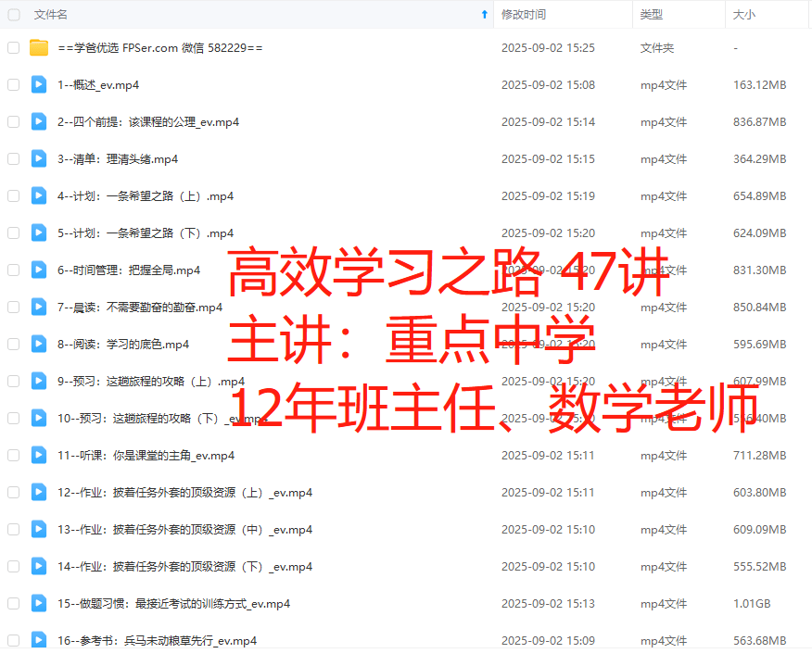Screen dimensions: 812x666
Task: Select checkbox for 5--计划：一条希望之路（下）
Action: [14, 232]
